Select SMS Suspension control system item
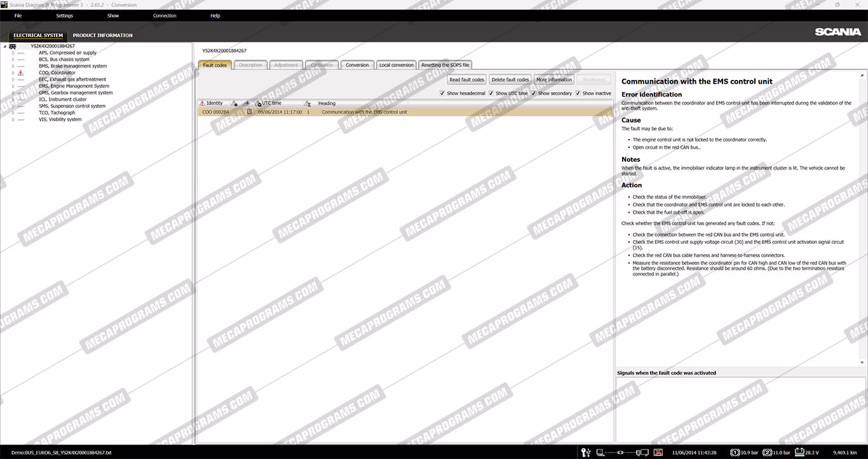The image size is (868, 459). (x=72, y=106)
